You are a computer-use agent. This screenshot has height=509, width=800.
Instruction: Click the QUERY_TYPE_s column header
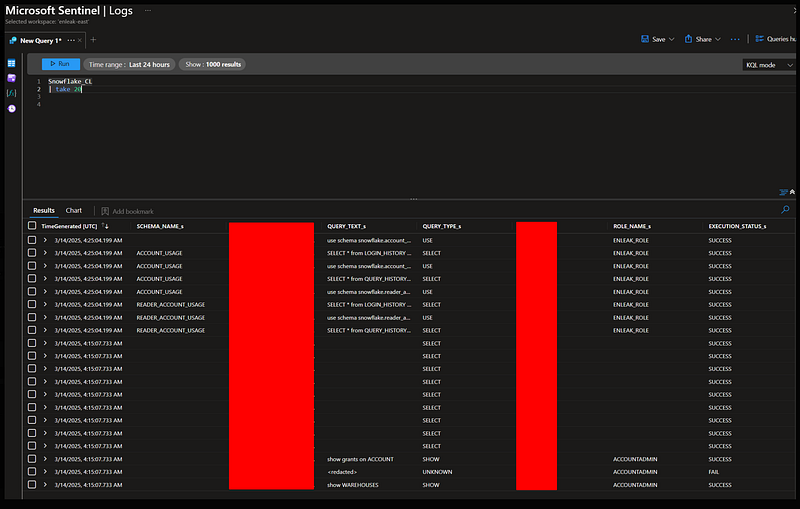click(442, 226)
